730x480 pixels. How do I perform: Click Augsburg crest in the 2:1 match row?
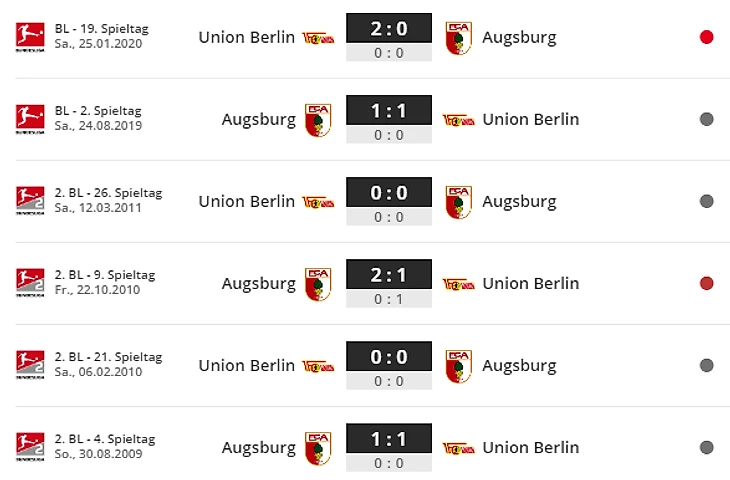(318, 284)
